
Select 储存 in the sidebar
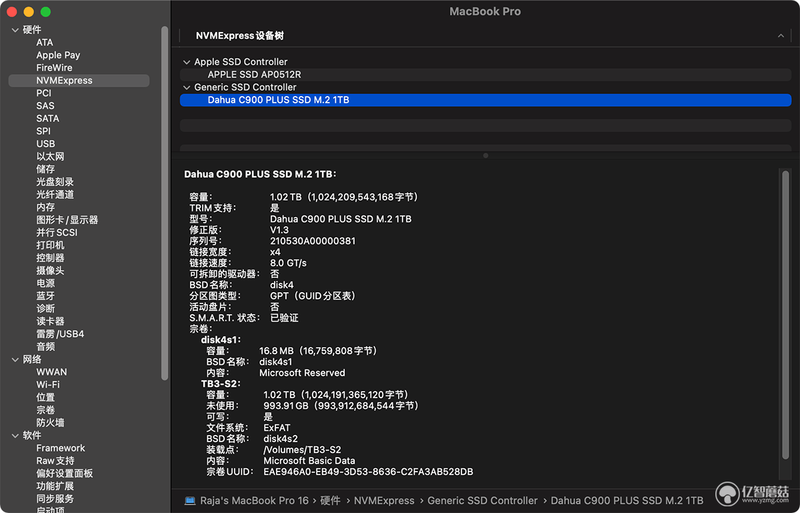tap(45, 169)
